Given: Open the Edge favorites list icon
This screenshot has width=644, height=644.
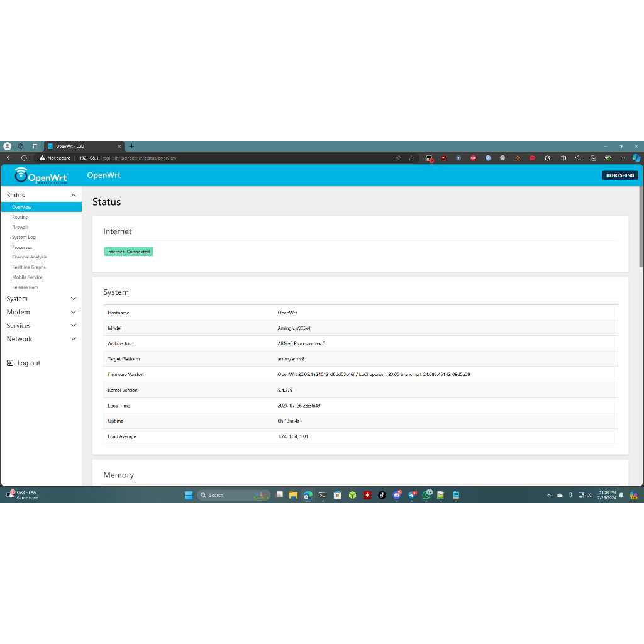Looking at the screenshot, I should (579, 158).
